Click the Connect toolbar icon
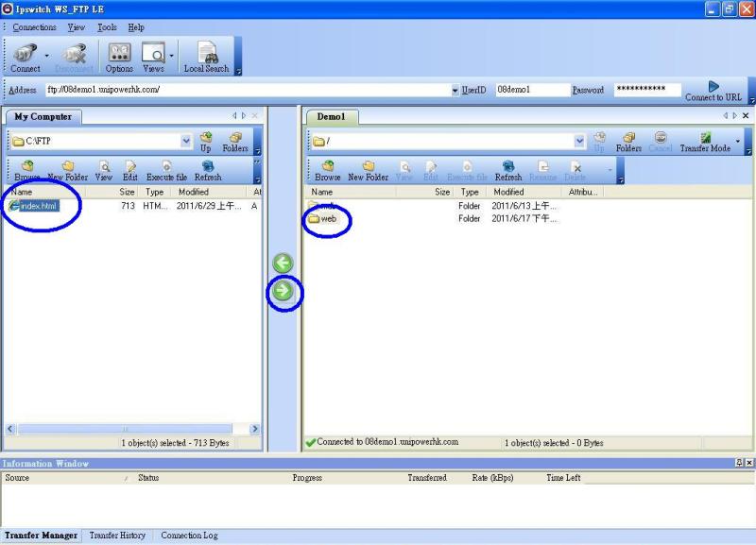Image resolution: width=756 pixels, height=545 pixels. pyautogui.click(x=26, y=59)
